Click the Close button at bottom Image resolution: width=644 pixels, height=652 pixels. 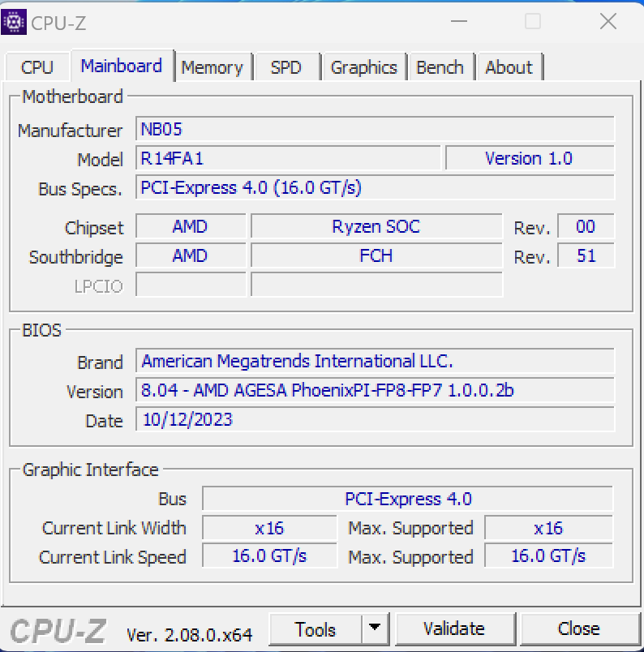[578, 628]
